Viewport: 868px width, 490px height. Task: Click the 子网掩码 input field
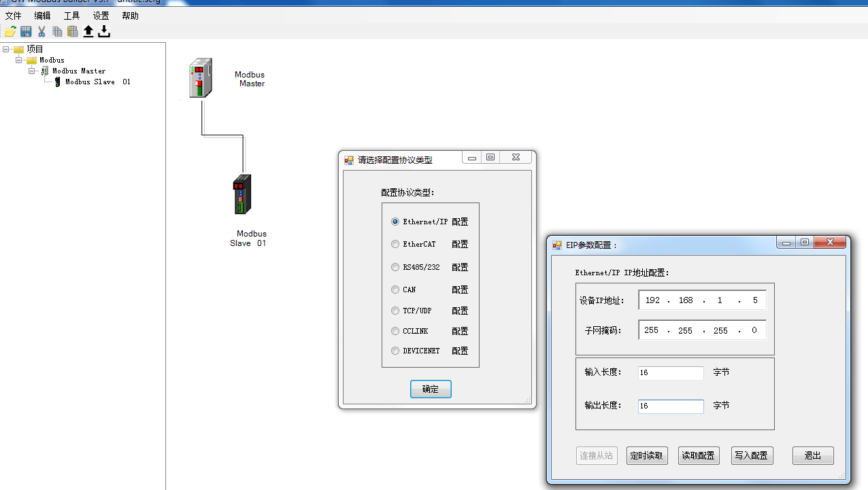coord(702,330)
